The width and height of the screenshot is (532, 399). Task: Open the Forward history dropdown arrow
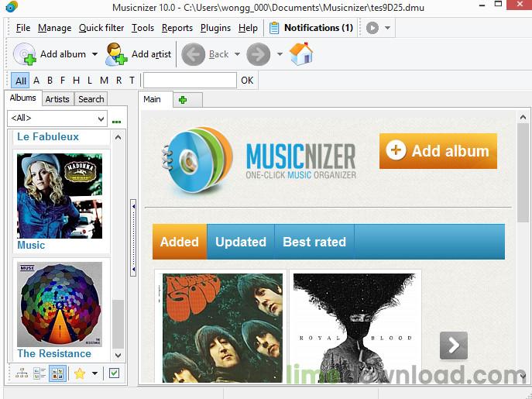280,54
